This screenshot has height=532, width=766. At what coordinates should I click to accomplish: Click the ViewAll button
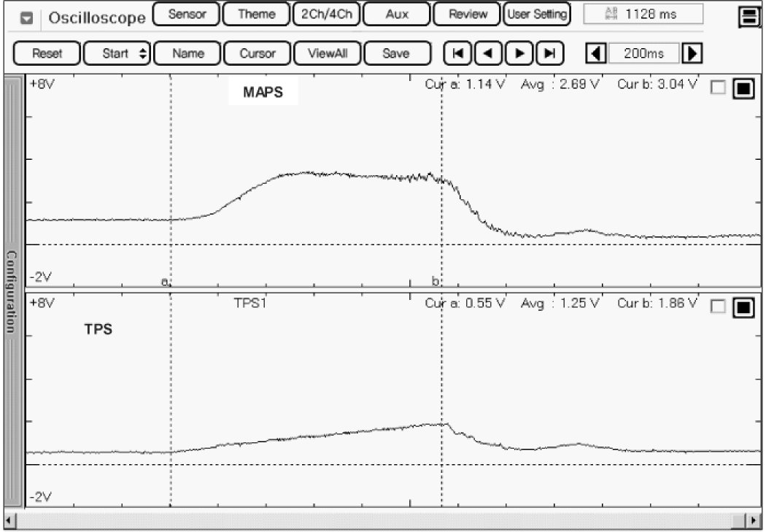point(327,53)
